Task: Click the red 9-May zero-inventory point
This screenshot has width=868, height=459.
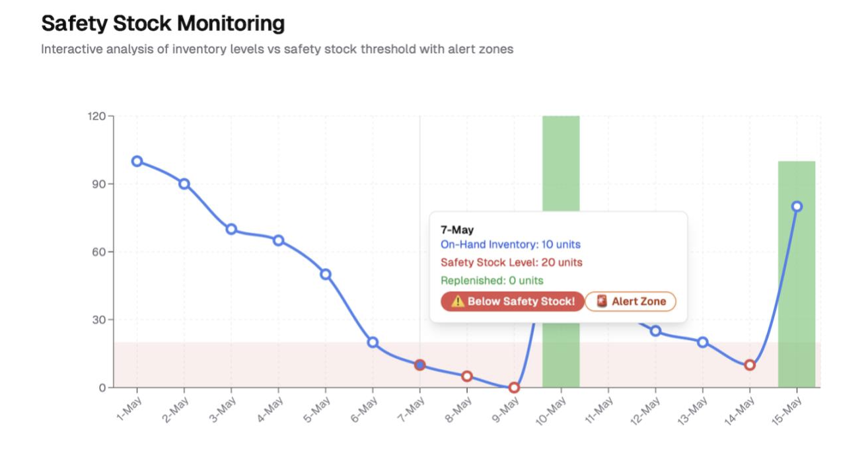Action: [514, 388]
